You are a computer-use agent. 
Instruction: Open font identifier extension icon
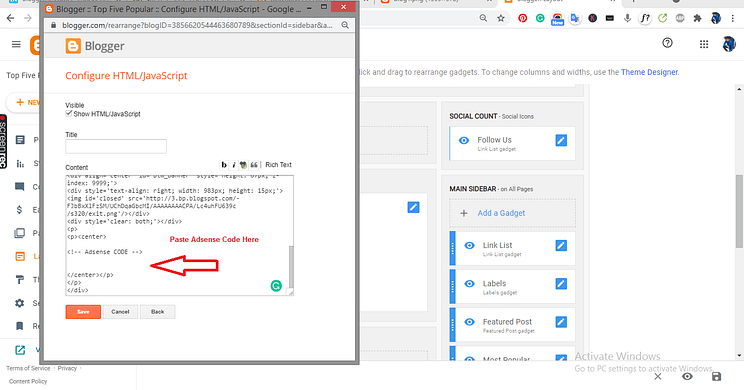[x=645, y=19]
